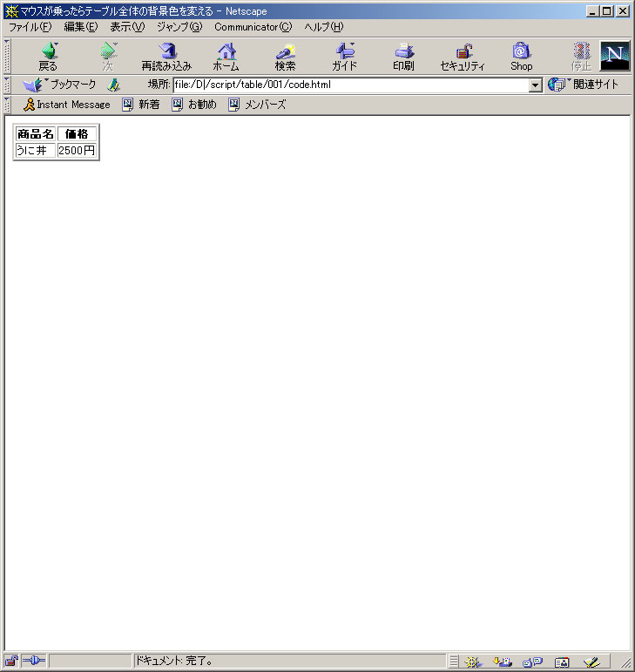Viewport: 635px width, 672px height.
Task: Click the 2500円 table cell
Action: pos(77,151)
